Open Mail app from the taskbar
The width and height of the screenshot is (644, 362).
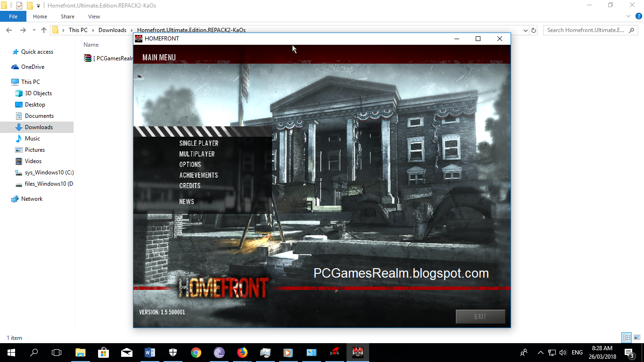click(127, 353)
